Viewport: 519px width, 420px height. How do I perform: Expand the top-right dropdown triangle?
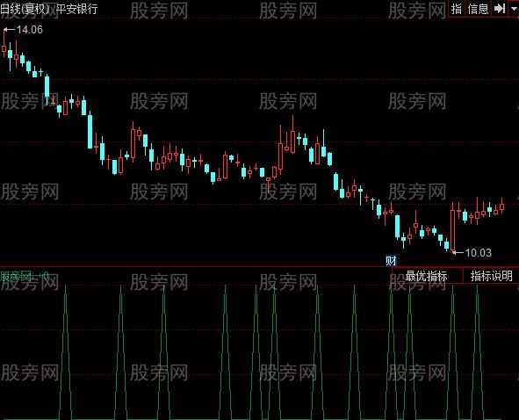pos(514,9)
